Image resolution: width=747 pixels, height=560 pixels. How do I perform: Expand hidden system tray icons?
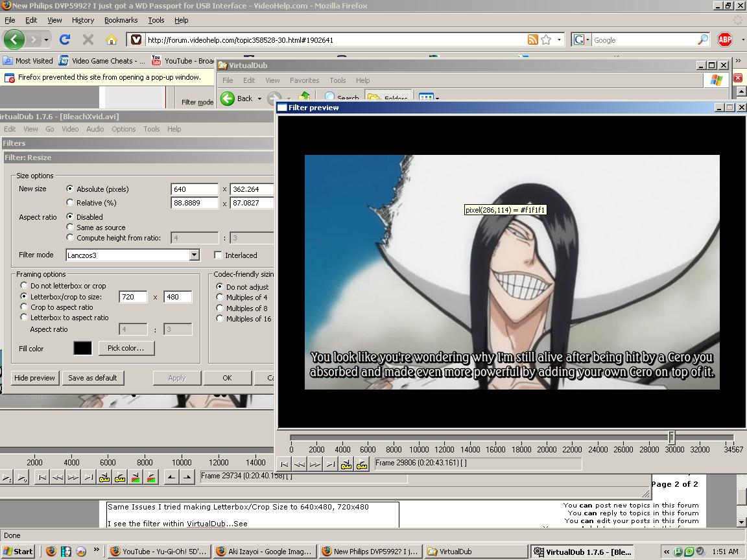click(x=666, y=552)
